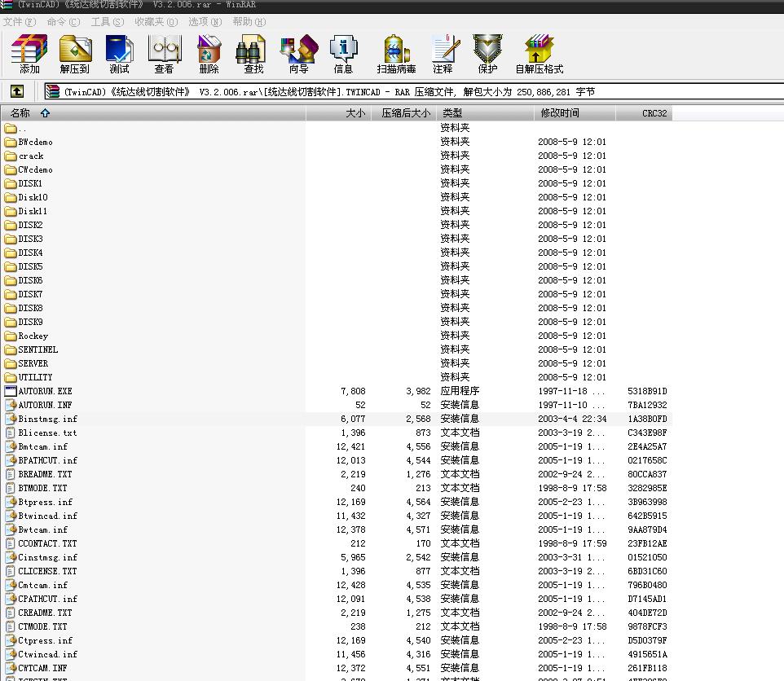The width and height of the screenshot is (784, 681).
Task: Select the parent '..' folder icon
Action: pyautogui.click(x=11, y=129)
